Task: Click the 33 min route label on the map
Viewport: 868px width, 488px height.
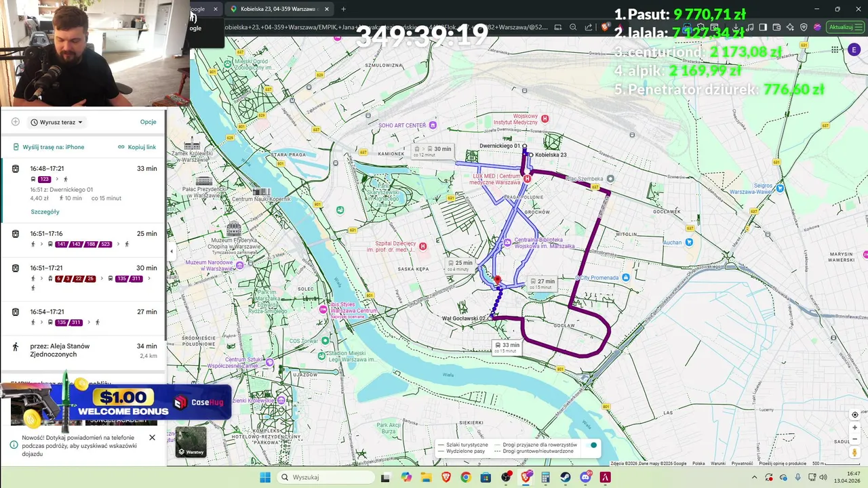Action: pyautogui.click(x=507, y=347)
